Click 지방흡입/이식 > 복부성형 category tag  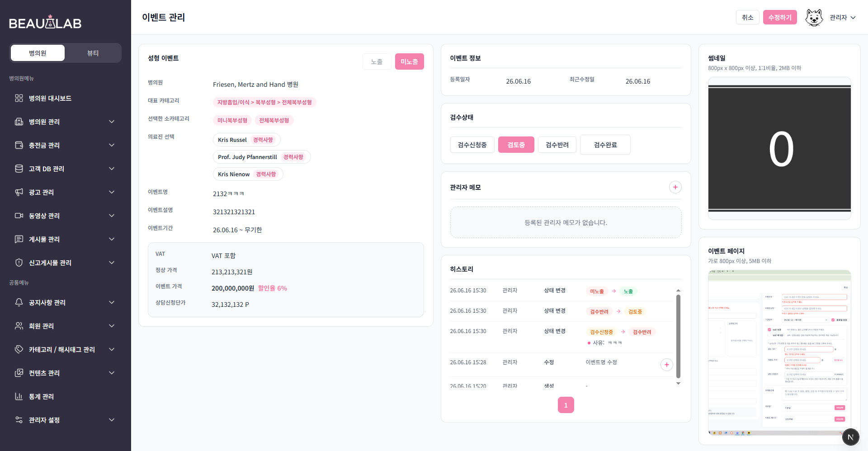click(x=264, y=102)
